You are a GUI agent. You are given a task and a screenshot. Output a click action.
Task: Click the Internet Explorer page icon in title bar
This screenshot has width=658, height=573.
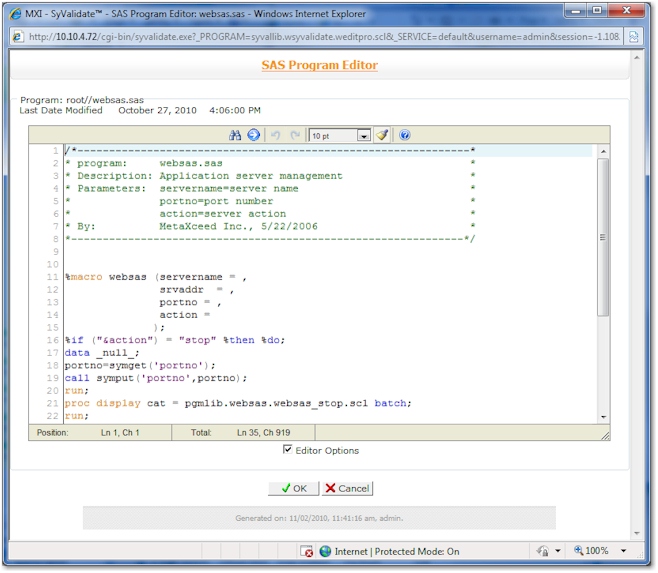pyautogui.click(x=16, y=14)
